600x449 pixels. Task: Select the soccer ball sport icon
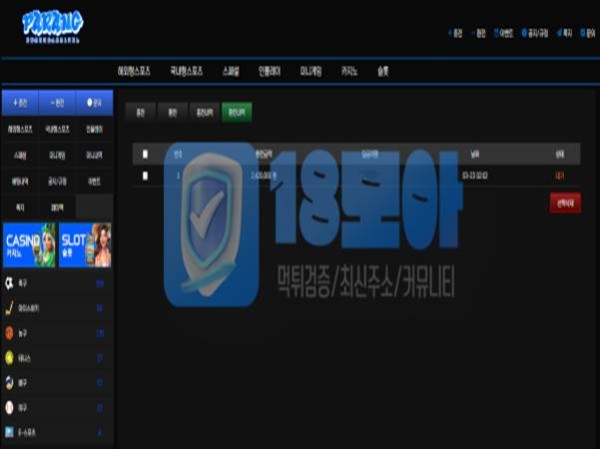point(9,283)
